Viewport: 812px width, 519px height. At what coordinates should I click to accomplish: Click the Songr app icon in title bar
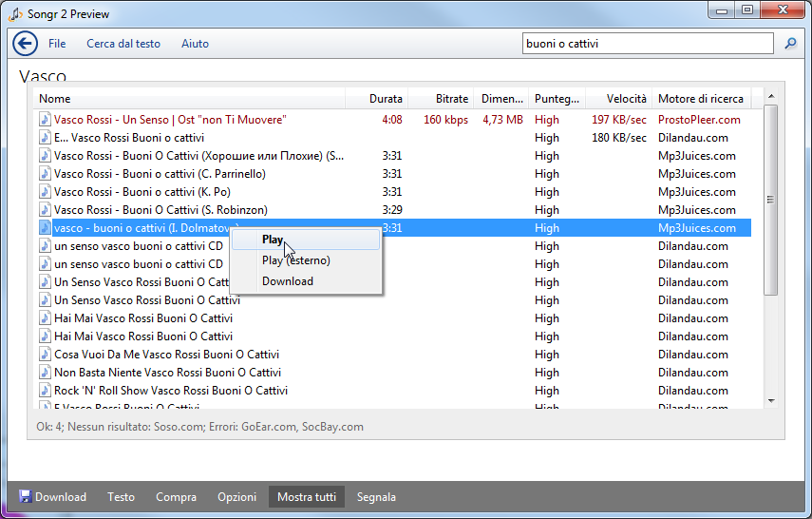[15, 14]
